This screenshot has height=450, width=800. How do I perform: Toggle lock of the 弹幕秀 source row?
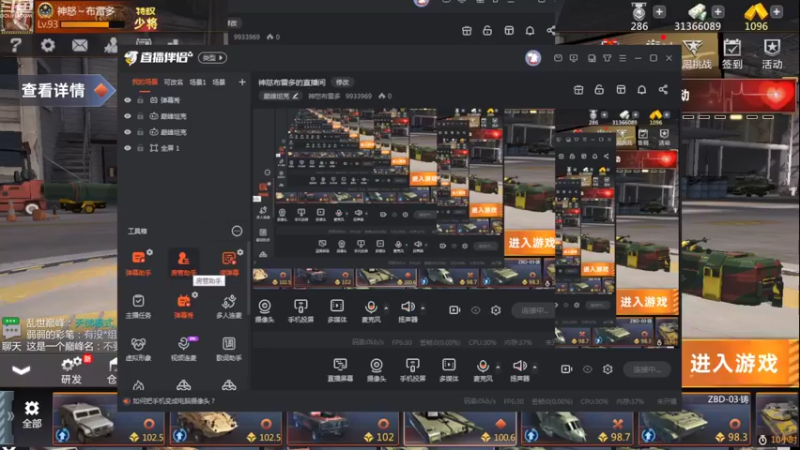click(x=140, y=101)
